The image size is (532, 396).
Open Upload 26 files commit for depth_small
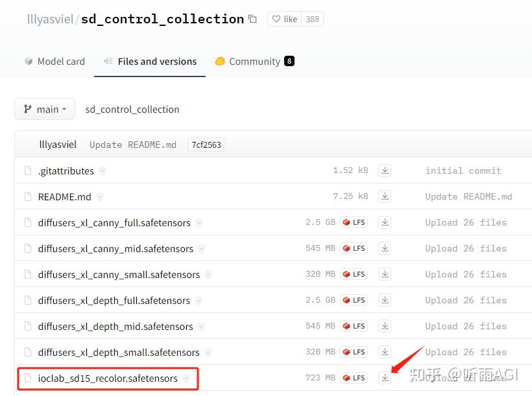[466, 353]
